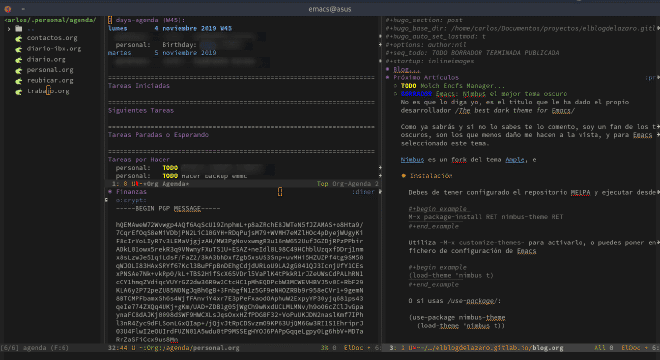The image size is (660, 360).
Task: Click the :dinero tag on Finanzas heading
Action: (363, 192)
